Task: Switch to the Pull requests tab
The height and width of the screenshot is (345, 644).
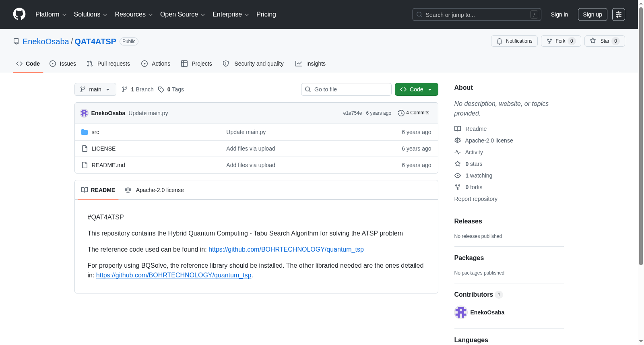Action: [x=108, y=64]
